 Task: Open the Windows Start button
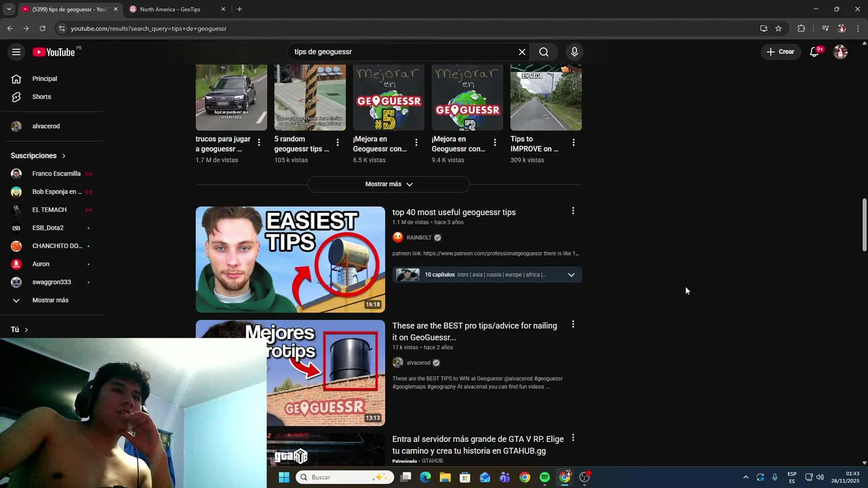coord(284,477)
